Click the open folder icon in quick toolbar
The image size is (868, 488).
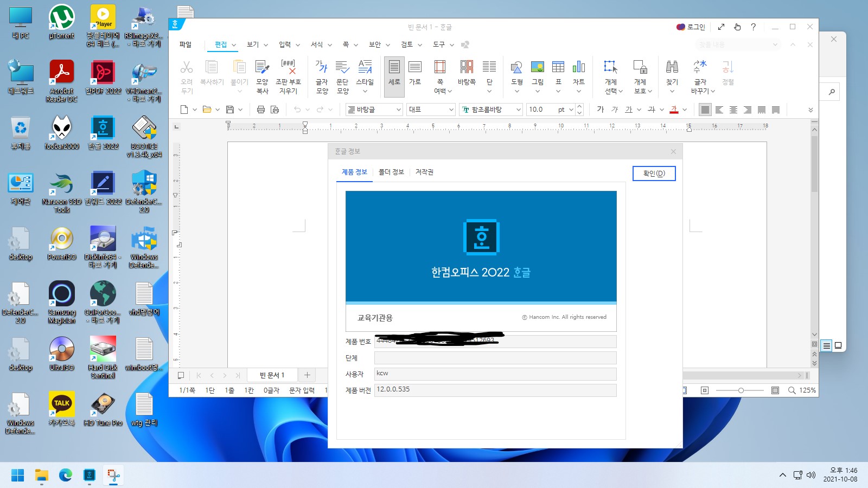pos(207,110)
